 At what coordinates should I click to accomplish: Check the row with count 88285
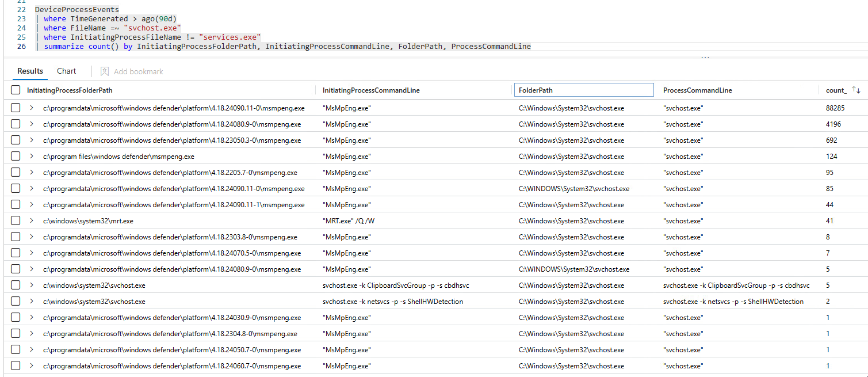click(16, 108)
